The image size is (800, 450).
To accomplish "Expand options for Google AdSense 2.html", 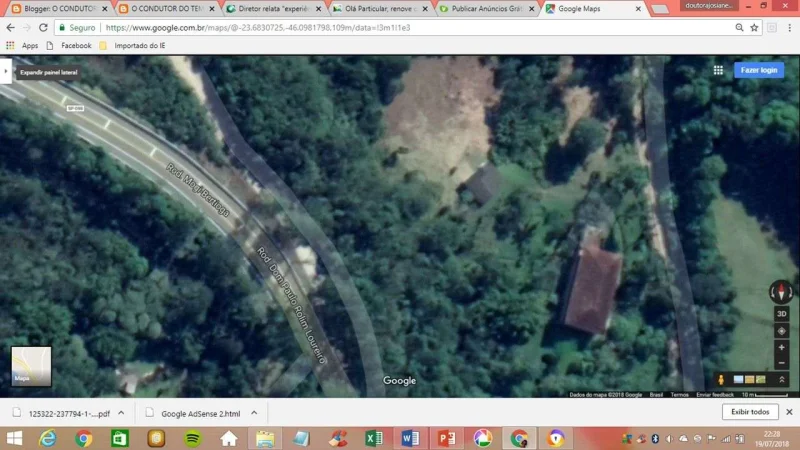I will 254,413.
